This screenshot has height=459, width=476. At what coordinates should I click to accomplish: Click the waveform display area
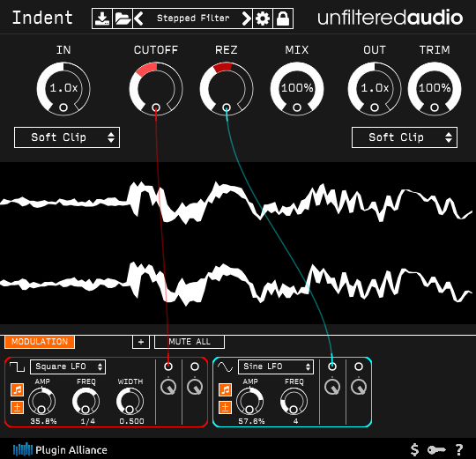pyautogui.click(x=238, y=243)
